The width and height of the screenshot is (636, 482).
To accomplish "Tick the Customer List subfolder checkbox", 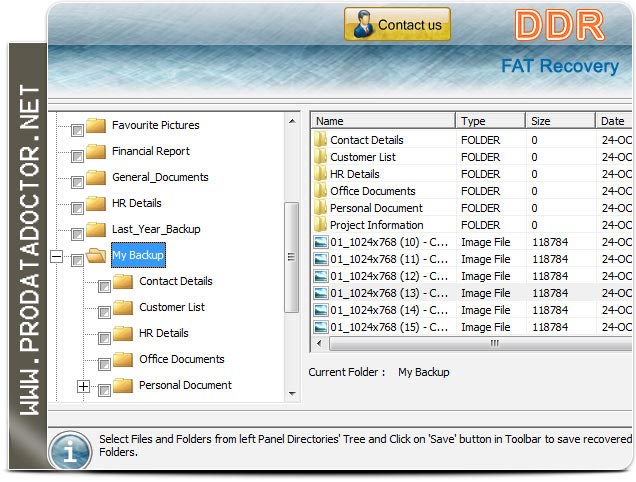I will [x=104, y=312].
